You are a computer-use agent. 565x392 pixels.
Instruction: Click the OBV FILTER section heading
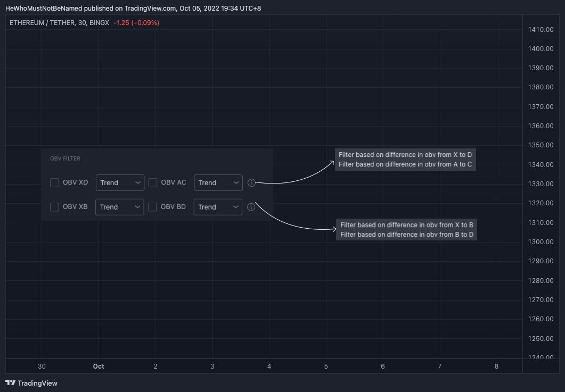65,159
